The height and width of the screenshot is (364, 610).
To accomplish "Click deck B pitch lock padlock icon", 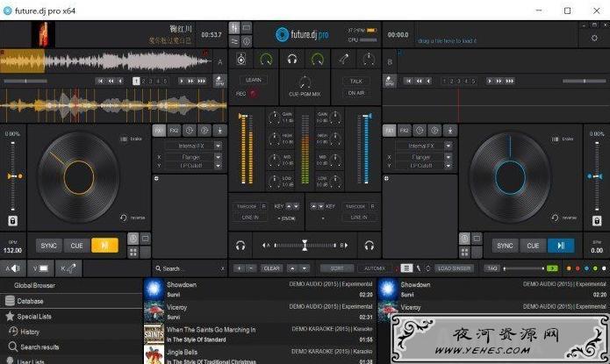I will pos(597,221).
